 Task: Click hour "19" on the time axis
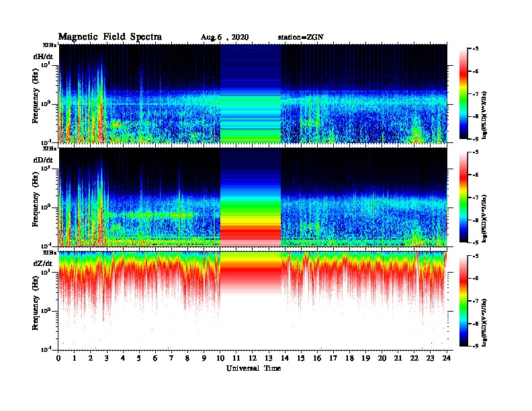(x=365, y=359)
